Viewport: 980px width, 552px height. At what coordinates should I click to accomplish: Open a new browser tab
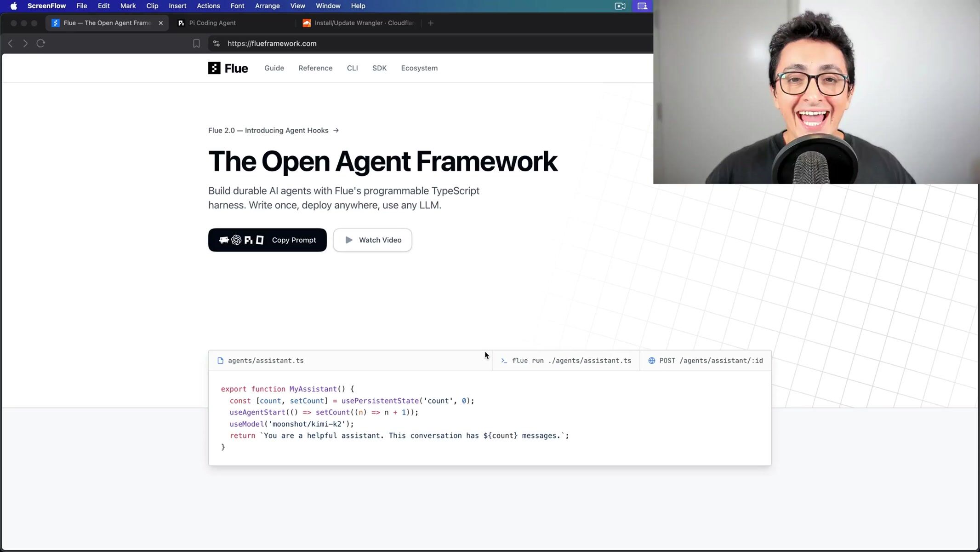tap(431, 23)
